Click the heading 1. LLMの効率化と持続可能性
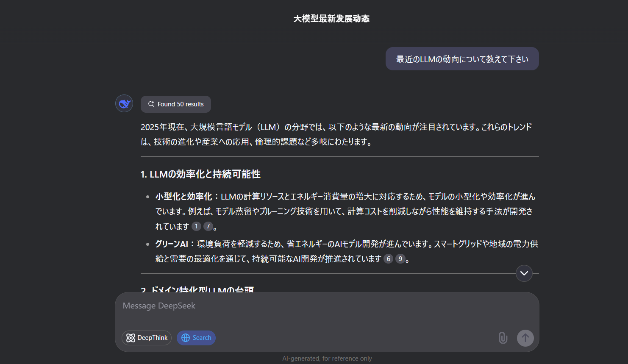Viewport: 628px width, 364px height. [x=200, y=174]
